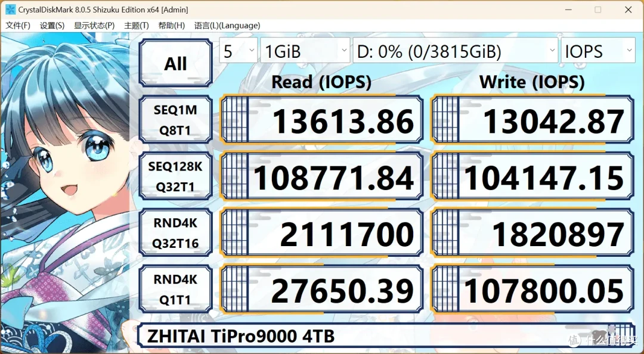
Task: Start the RND4K Q32T16 test
Action: point(175,233)
